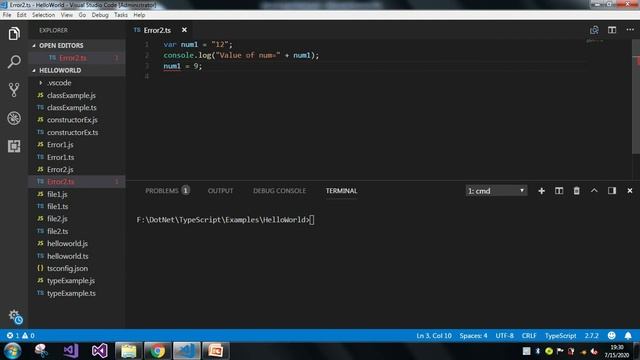Viewport: 640px width, 360px height.
Task: Change encoding via UTF-8 status item
Action: coord(504,336)
